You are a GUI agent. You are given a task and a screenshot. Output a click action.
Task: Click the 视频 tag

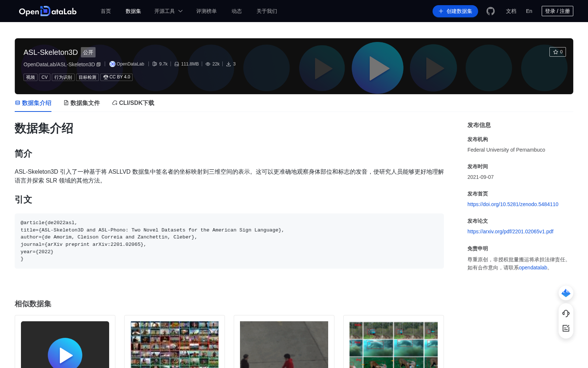tap(31, 77)
